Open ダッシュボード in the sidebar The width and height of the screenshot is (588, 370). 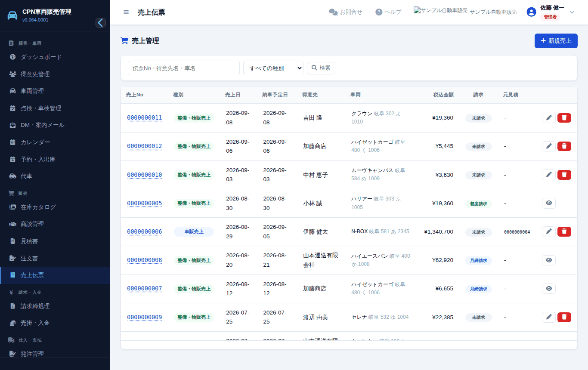pyautogui.click(x=55, y=57)
